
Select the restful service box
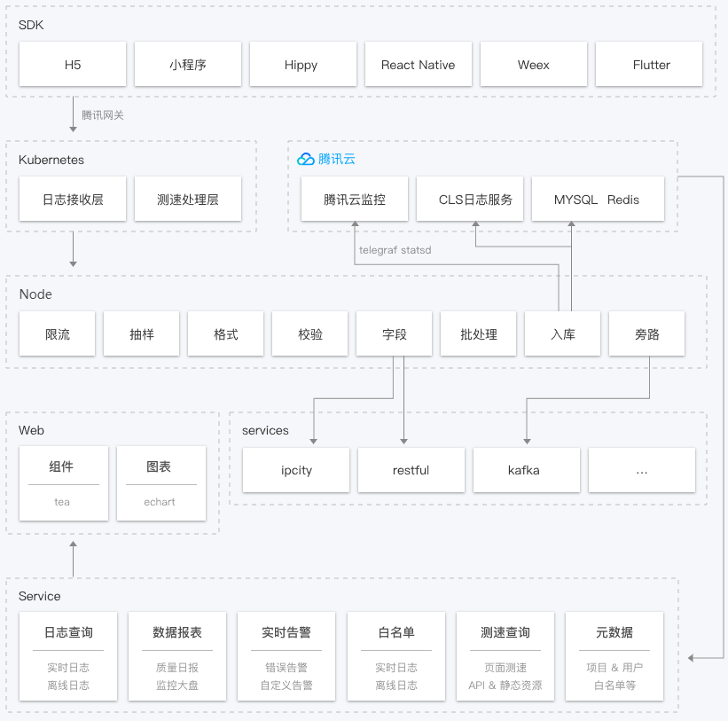411,470
